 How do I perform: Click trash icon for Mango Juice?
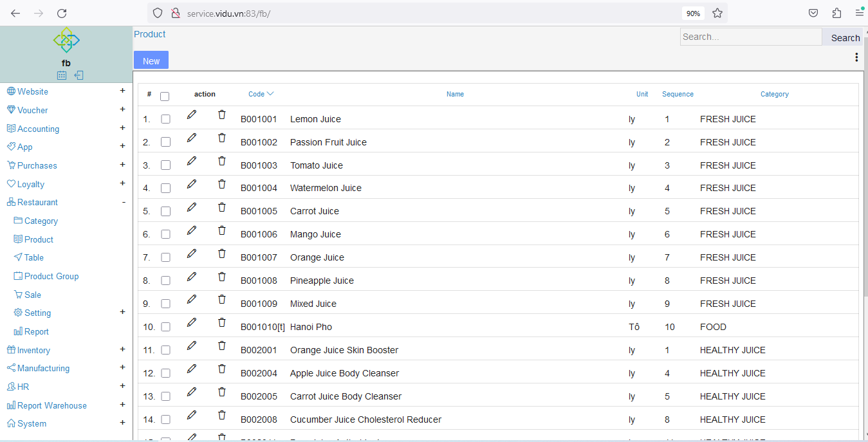(222, 230)
